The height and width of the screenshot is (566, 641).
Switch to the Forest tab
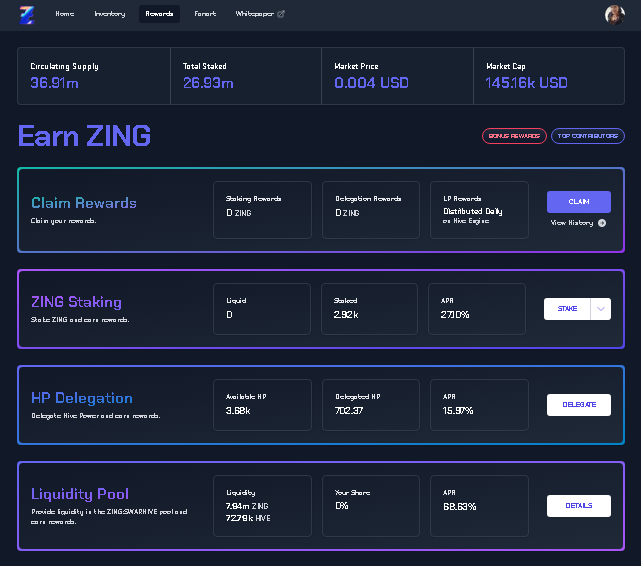tap(205, 14)
